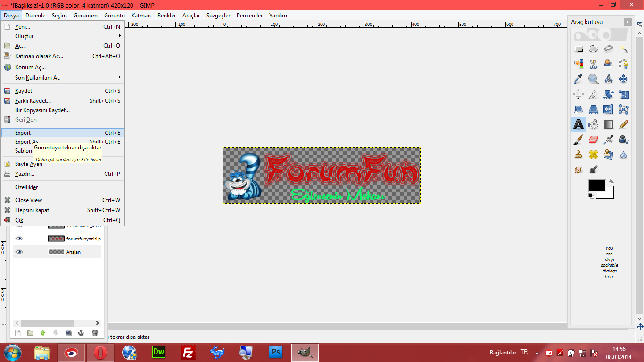Select the Select by Color tool
644x362 pixels.
click(x=578, y=64)
